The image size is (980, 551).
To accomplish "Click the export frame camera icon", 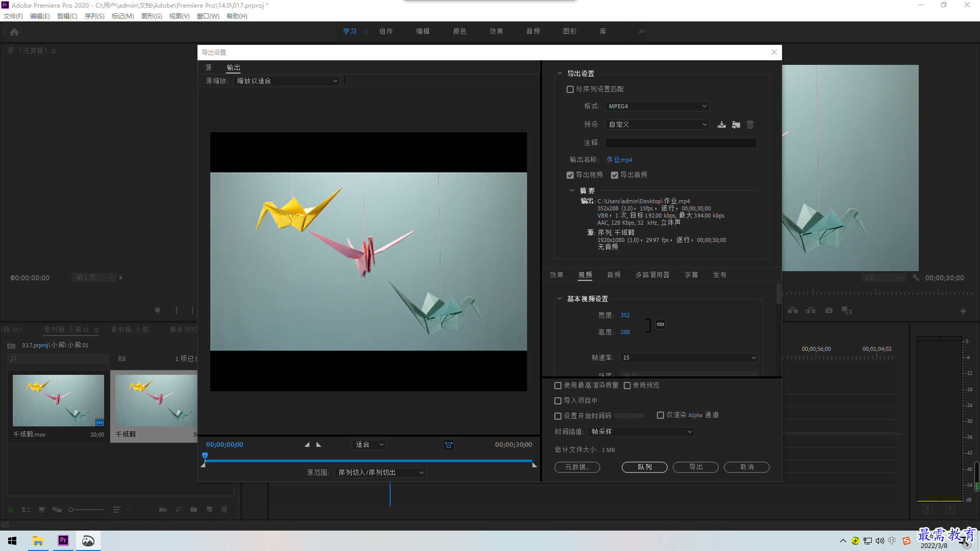I will coord(829,310).
